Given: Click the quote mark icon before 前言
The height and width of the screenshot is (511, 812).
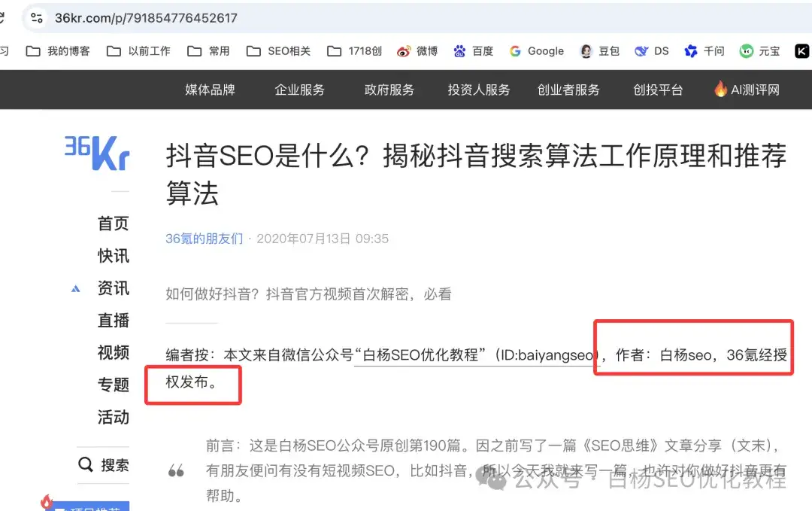Looking at the screenshot, I should (176, 470).
